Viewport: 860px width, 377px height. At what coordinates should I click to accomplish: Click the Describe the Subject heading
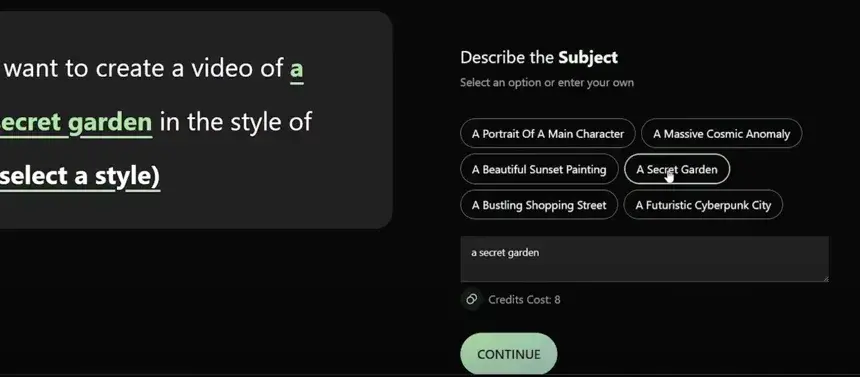tap(539, 57)
